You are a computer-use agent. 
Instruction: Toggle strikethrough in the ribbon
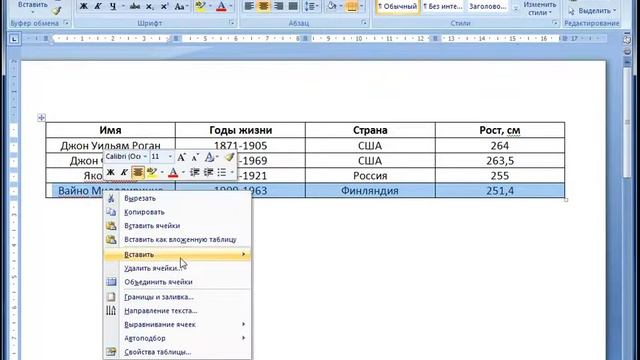pos(135,6)
